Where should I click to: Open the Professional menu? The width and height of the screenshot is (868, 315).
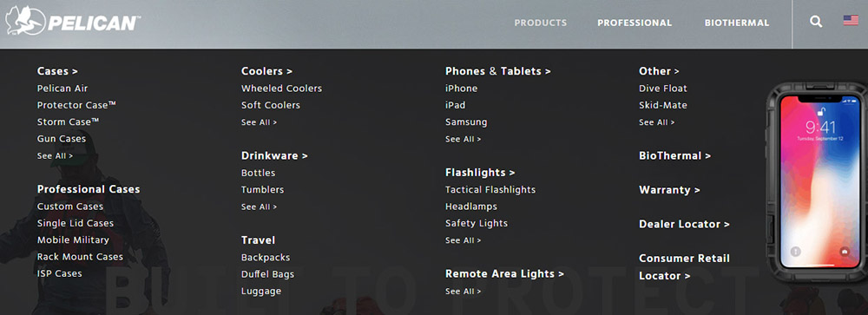(x=635, y=23)
